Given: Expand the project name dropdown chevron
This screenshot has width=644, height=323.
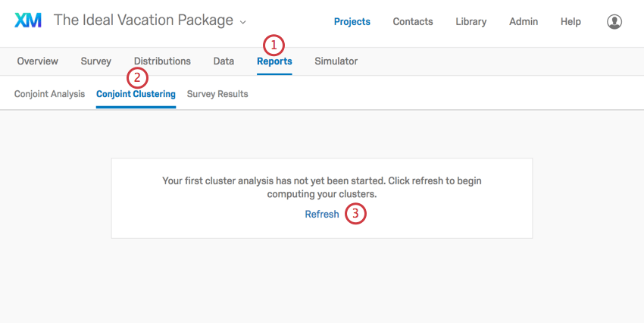Looking at the screenshot, I should [x=242, y=22].
